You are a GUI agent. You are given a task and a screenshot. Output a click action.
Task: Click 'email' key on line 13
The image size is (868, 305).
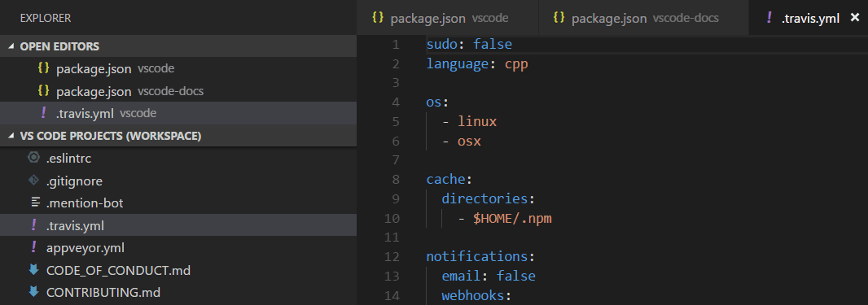(x=461, y=276)
